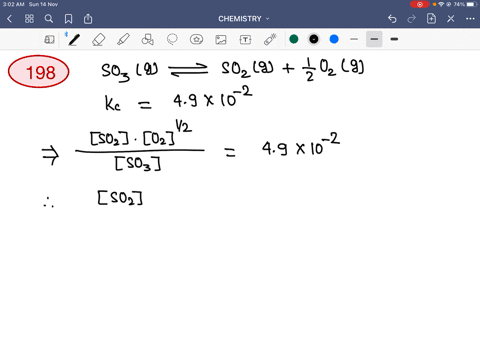
Task: Add a new page
Action: (x=431, y=19)
